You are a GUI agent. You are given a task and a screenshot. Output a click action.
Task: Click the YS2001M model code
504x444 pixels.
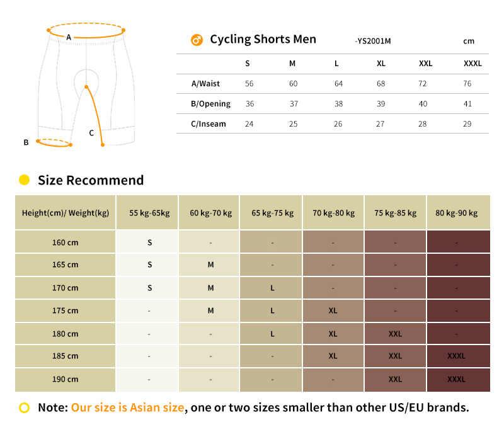(373, 41)
